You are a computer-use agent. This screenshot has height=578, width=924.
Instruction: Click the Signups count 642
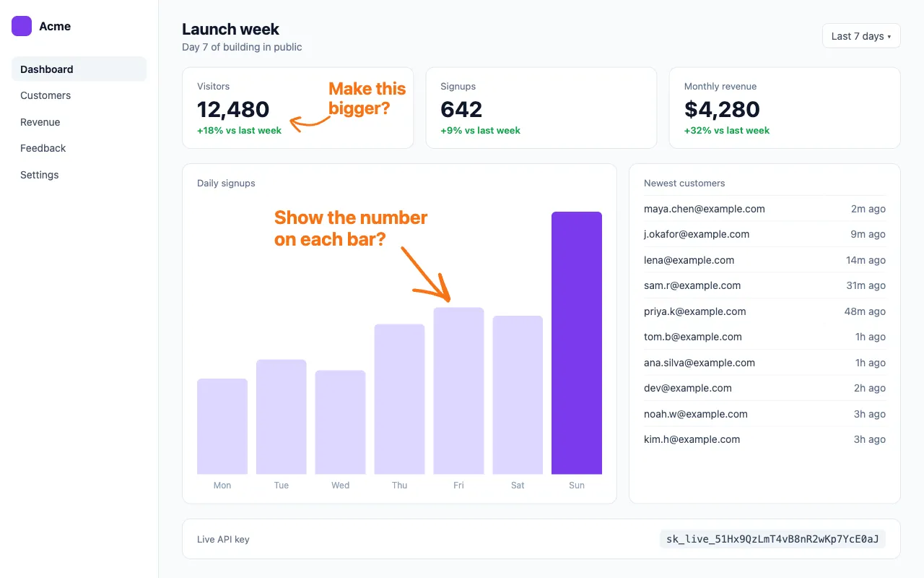pos(461,109)
